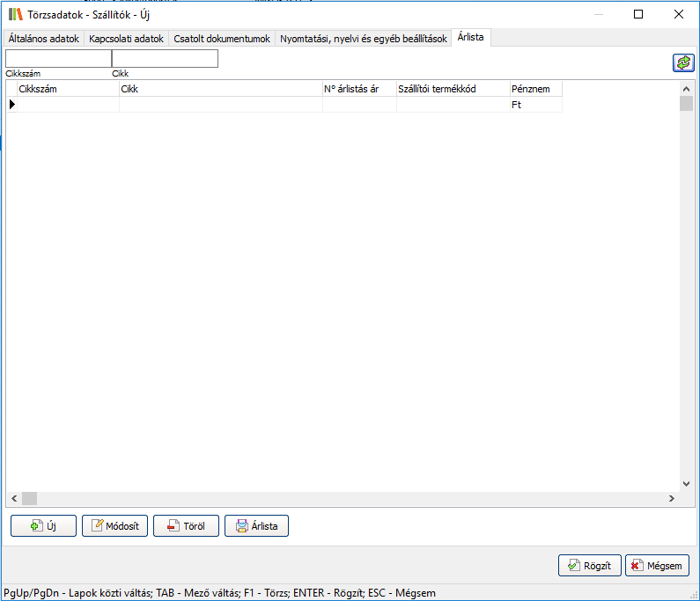Open Nyomtatási, nyelvi és egyéb beállítások tab
Viewport: 700px width, 601px height.
(363, 39)
